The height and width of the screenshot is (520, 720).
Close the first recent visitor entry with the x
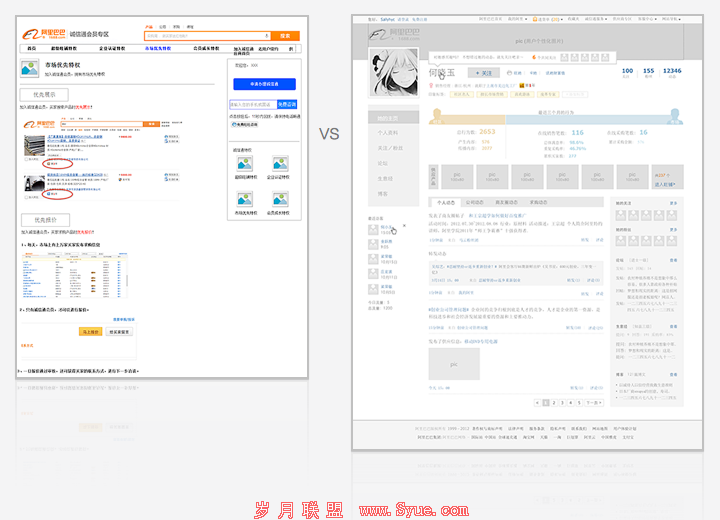point(404,226)
